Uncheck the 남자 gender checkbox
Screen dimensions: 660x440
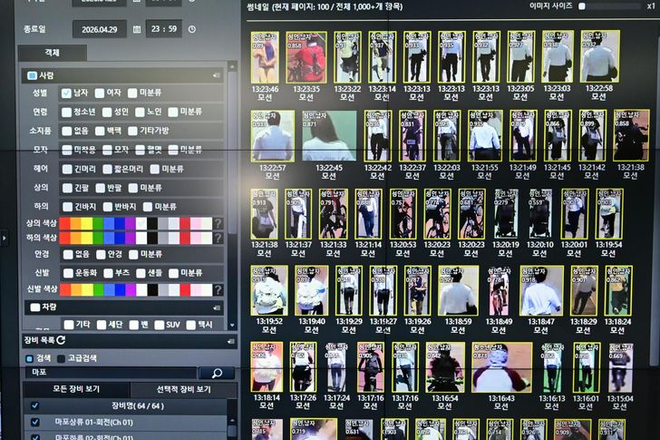(67, 93)
